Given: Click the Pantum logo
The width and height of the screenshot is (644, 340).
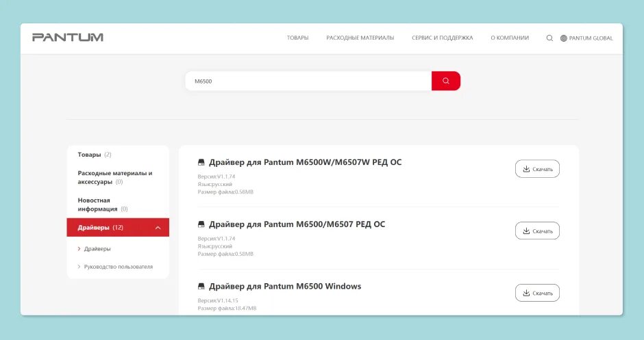Looking at the screenshot, I should pyautogui.click(x=68, y=38).
